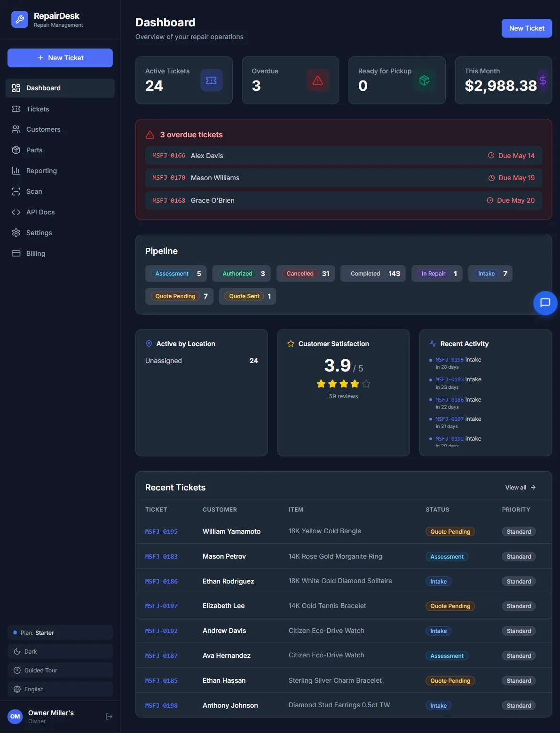Open the Reporting section

[x=60, y=171]
